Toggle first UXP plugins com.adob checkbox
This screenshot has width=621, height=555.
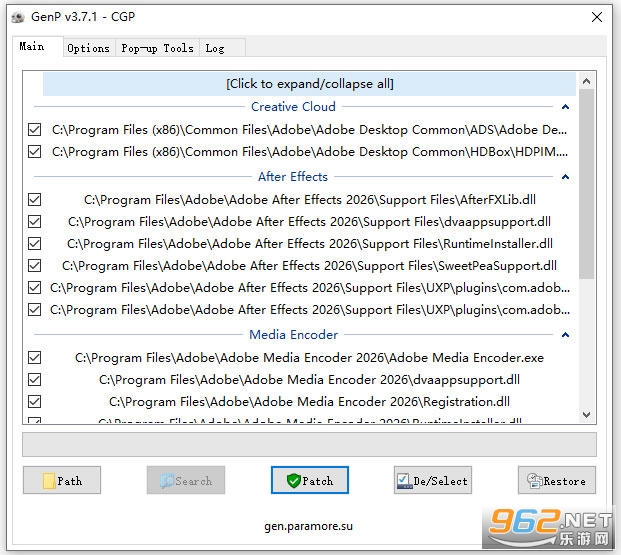[34, 287]
